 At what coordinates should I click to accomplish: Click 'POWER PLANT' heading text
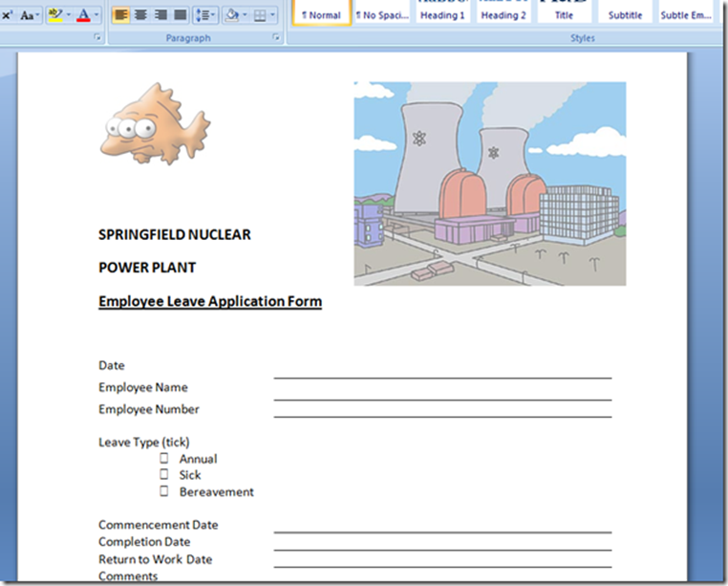pos(147,268)
